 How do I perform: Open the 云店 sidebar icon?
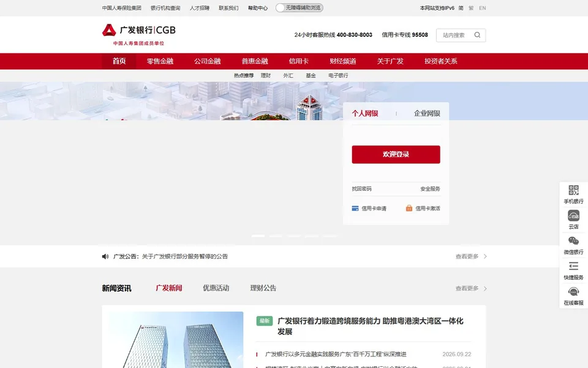pyautogui.click(x=573, y=215)
